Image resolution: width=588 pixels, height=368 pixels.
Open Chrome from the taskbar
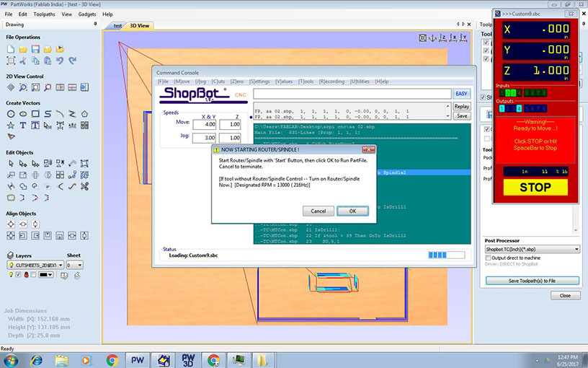[112, 361]
